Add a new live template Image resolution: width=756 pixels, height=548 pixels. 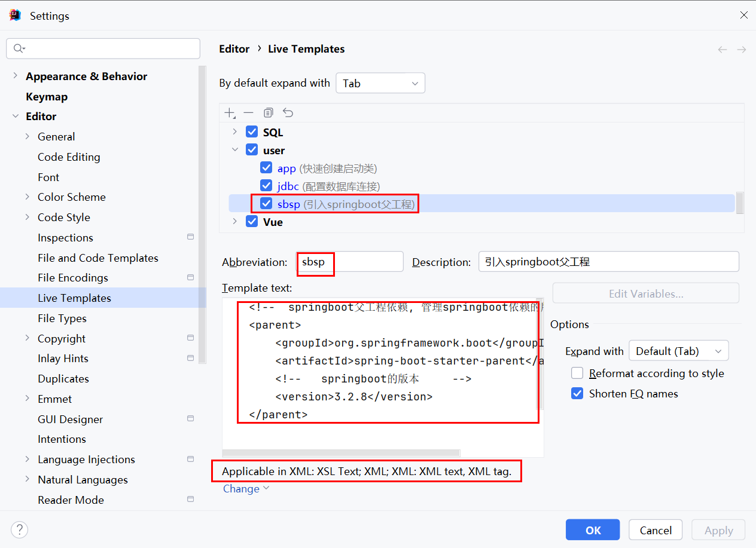coord(230,113)
